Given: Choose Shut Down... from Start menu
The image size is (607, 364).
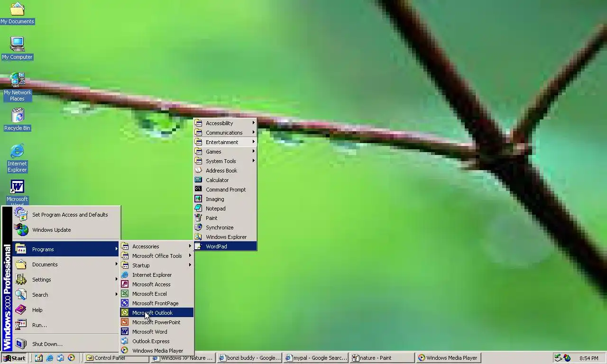Looking at the screenshot, I should (66, 344).
